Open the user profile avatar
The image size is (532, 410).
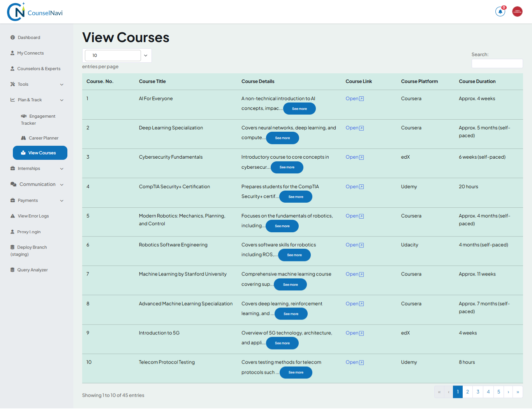point(517,11)
